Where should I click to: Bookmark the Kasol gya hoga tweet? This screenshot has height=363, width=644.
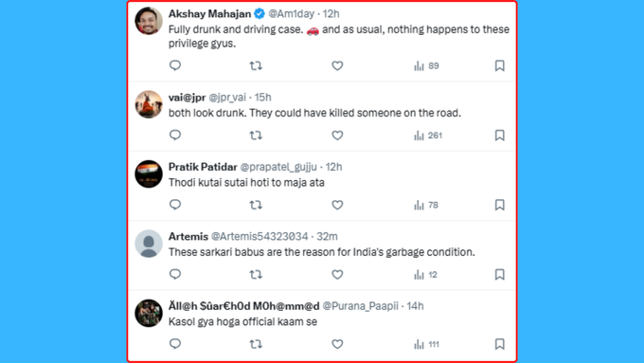(x=499, y=344)
